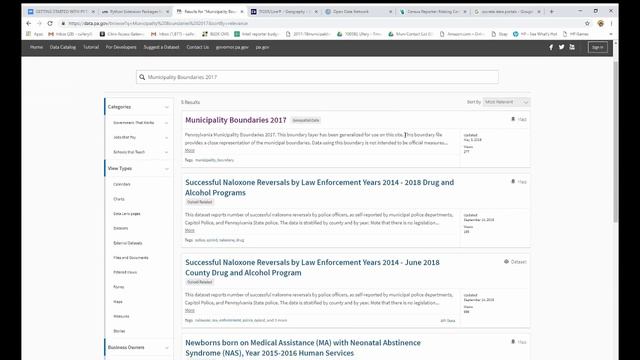Click the browser back arrow

[x=29, y=23]
